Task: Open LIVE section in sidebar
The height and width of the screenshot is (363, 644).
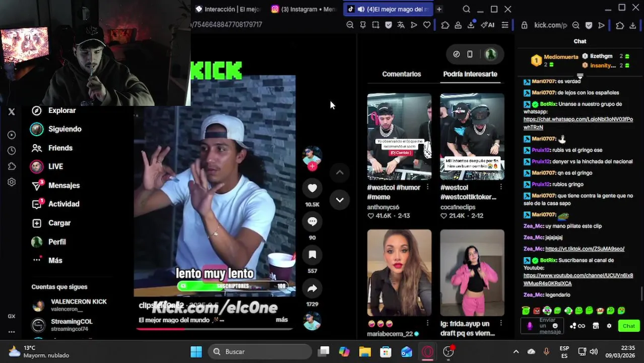Action: (47, 166)
